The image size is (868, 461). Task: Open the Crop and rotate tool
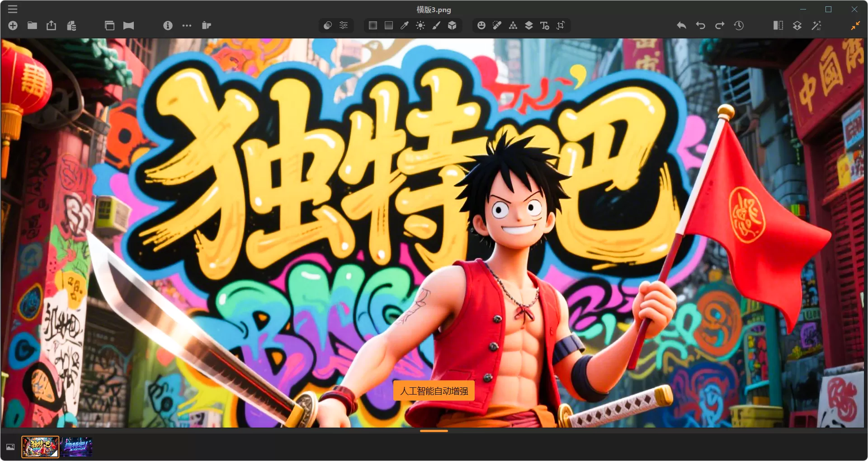[561, 25]
